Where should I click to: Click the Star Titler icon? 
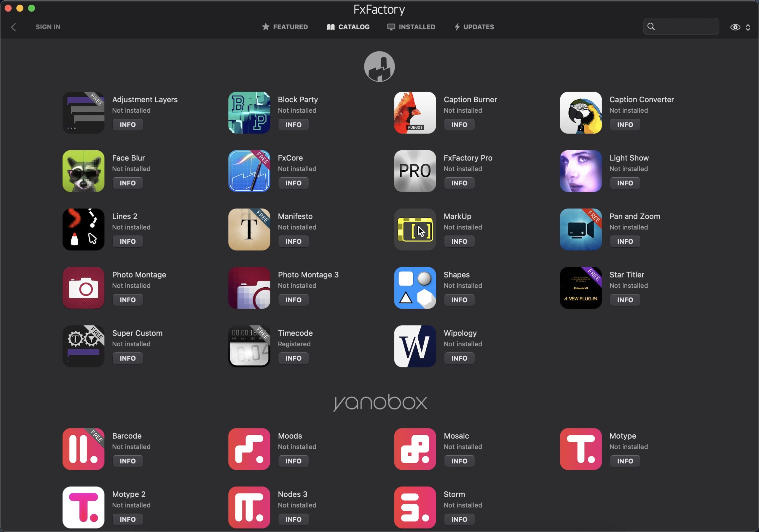pos(581,288)
